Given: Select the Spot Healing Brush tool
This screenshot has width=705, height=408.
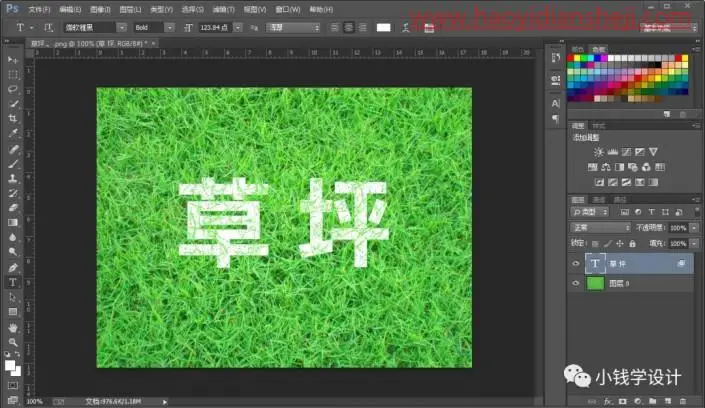Looking at the screenshot, I should click(x=13, y=149).
